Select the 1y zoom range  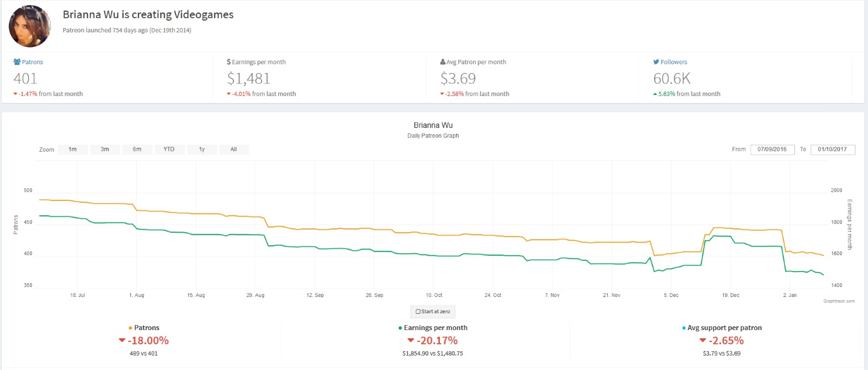(x=202, y=150)
